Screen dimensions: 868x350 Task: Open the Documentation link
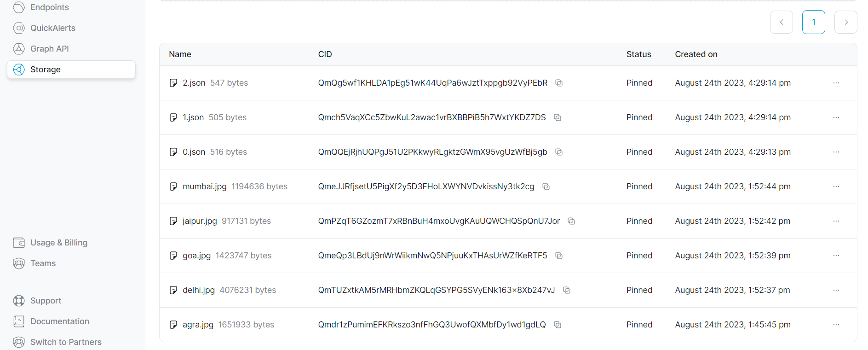(x=59, y=321)
